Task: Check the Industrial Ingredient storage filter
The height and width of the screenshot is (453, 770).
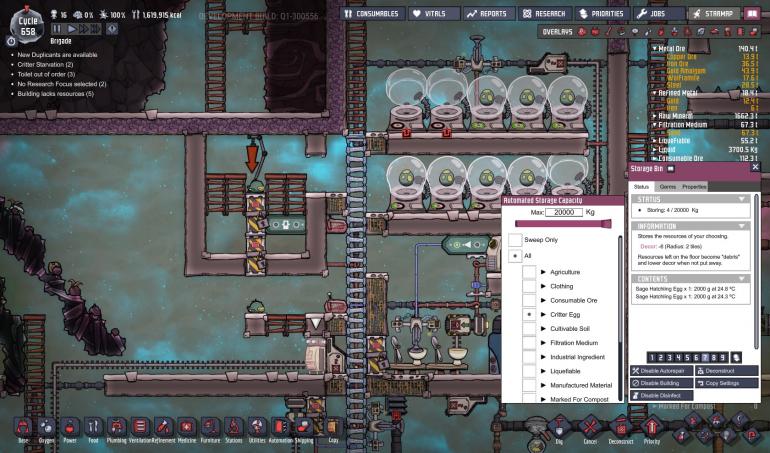Action: coord(529,357)
